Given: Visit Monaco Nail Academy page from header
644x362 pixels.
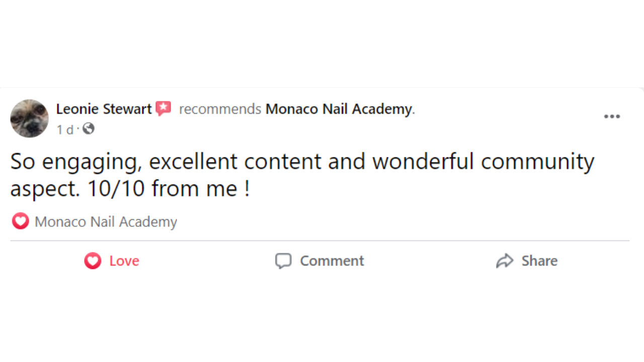Looking at the screenshot, I should tap(339, 109).
